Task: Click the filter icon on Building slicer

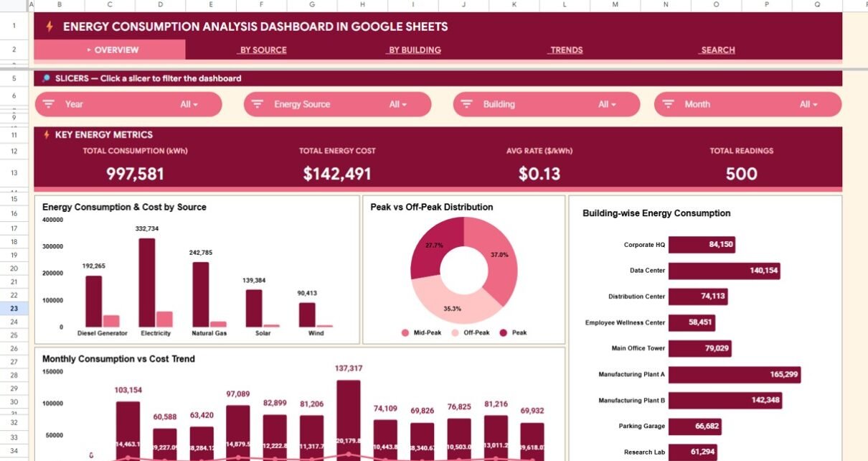Action: (467, 104)
